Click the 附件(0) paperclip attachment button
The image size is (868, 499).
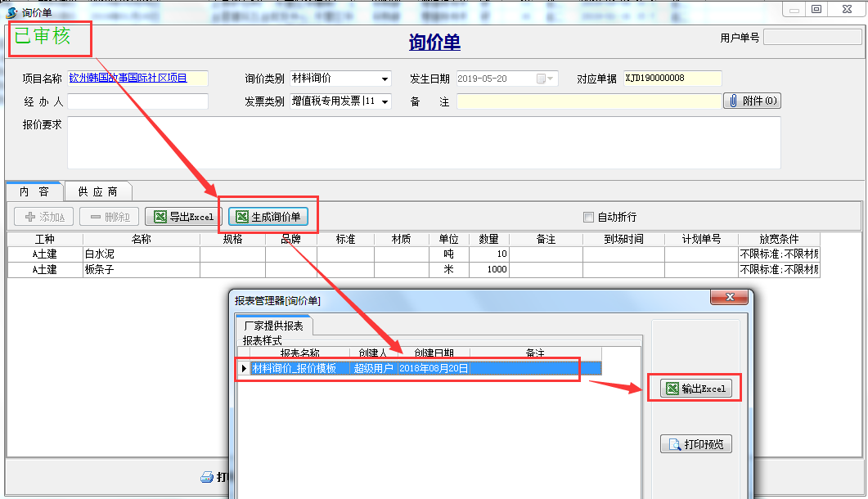(752, 101)
